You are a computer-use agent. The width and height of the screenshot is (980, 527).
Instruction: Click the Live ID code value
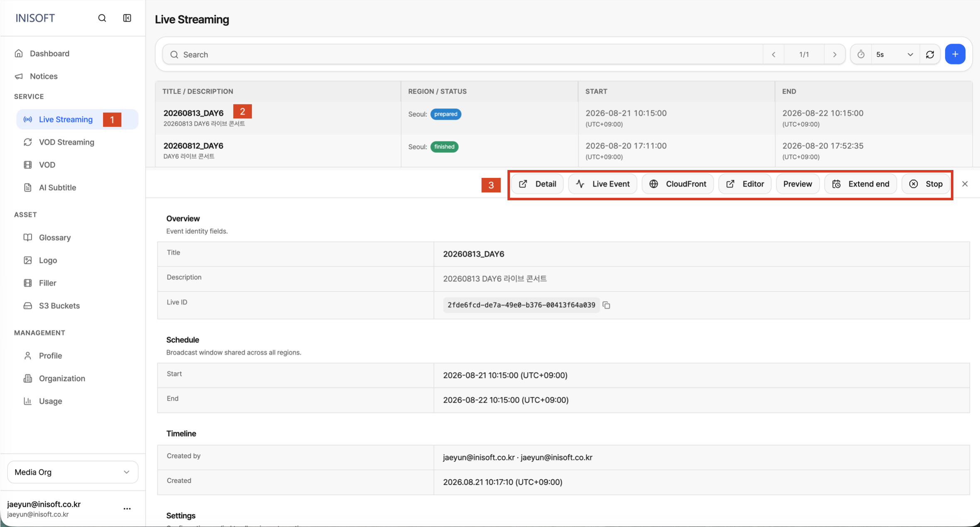tap(521, 305)
